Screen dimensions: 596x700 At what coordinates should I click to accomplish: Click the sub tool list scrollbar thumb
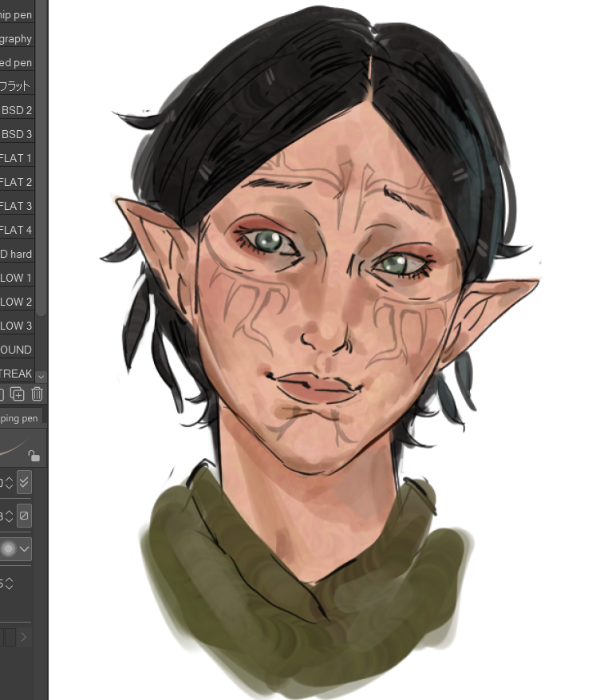[x=41, y=156]
